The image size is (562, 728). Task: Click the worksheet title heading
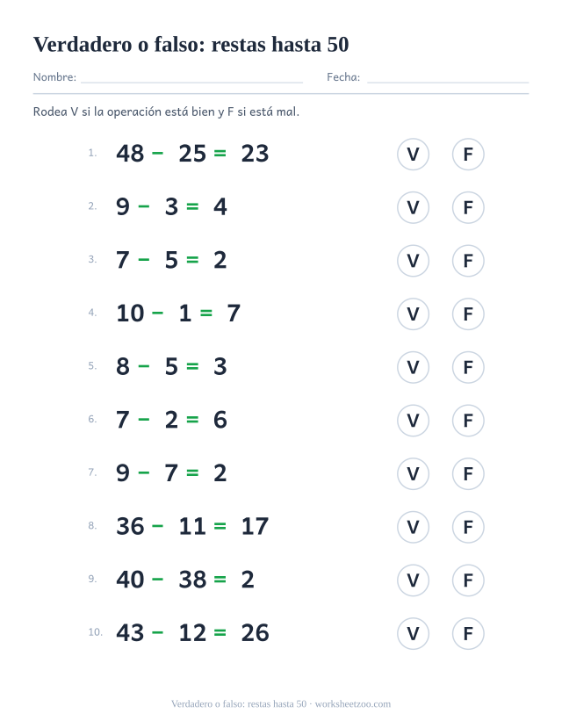(191, 45)
